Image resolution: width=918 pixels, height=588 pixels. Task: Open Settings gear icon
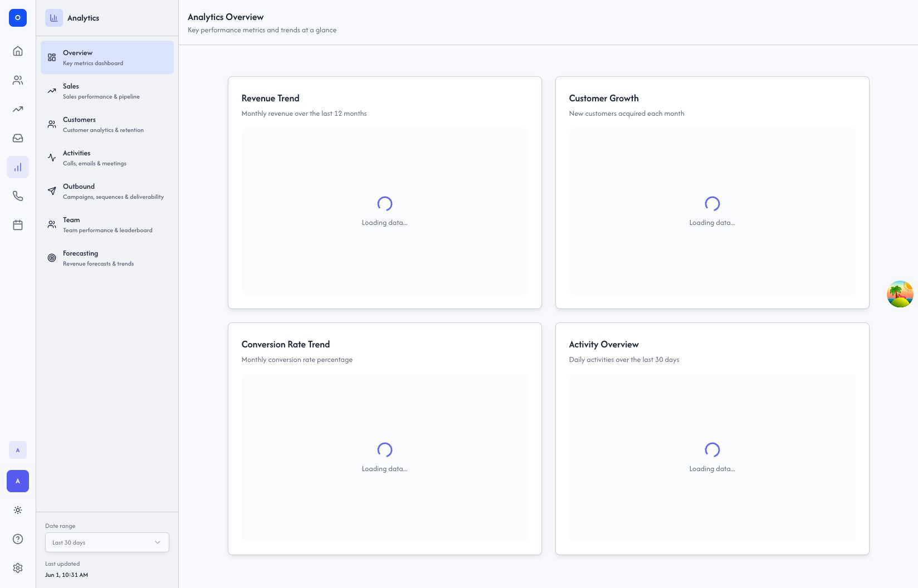[18, 568]
